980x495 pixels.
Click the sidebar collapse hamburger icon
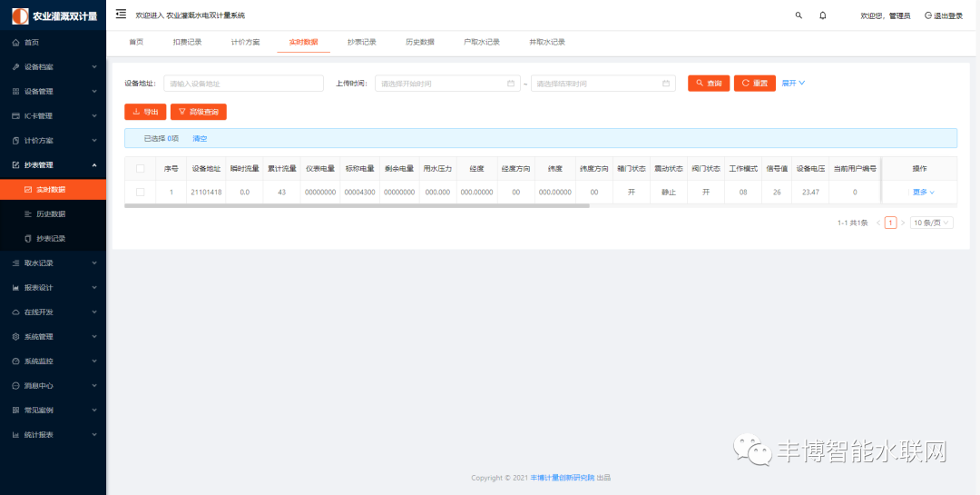[x=121, y=15]
